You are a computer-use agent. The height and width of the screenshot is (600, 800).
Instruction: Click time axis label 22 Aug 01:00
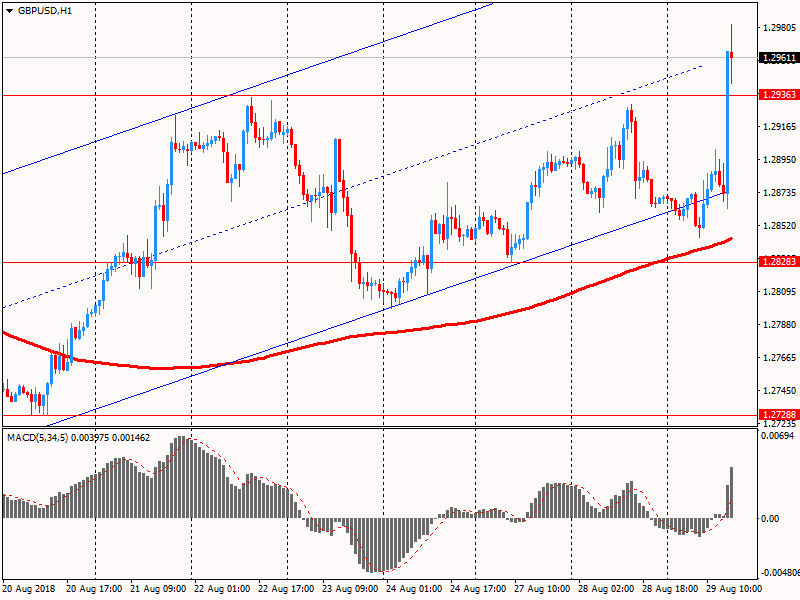click(222, 589)
